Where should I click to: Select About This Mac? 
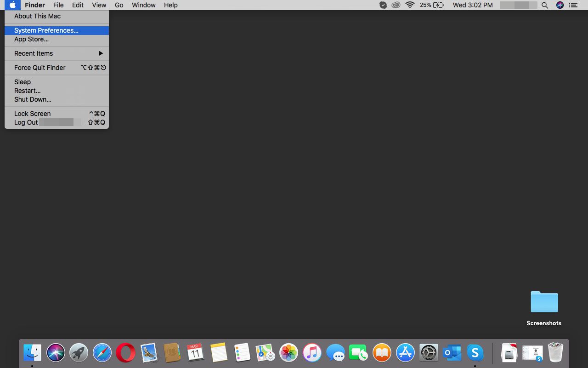(x=37, y=16)
